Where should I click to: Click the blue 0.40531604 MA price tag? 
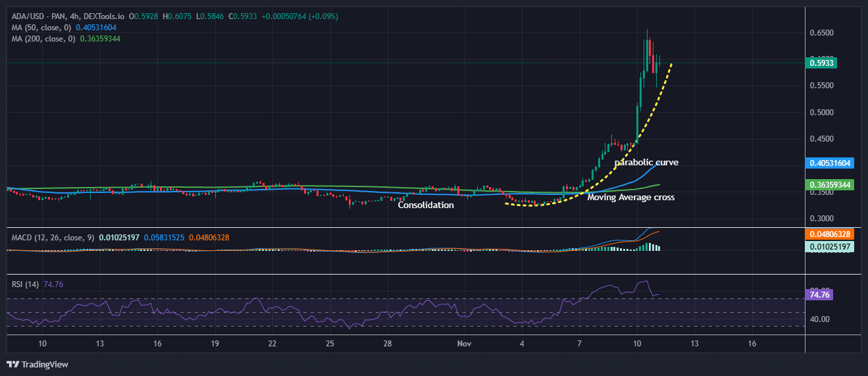click(829, 163)
